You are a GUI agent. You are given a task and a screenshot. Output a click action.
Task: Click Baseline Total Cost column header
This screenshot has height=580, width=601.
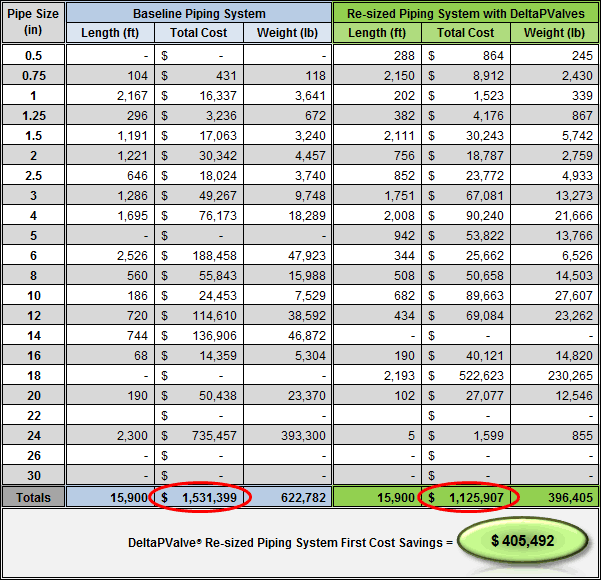tap(199, 33)
